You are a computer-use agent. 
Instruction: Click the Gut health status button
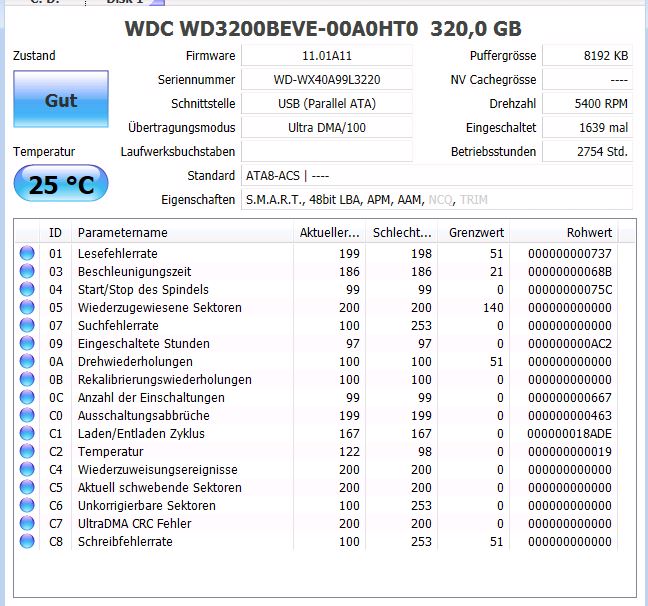pyautogui.click(x=61, y=99)
